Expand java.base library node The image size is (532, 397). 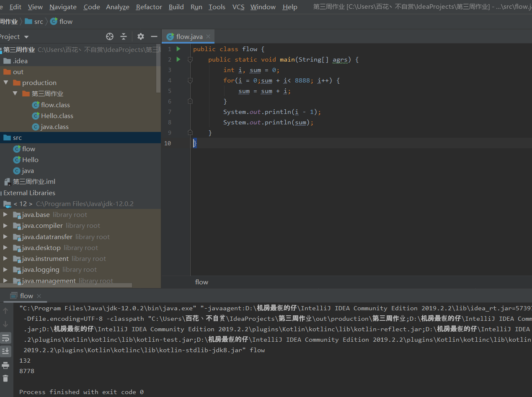click(5, 214)
